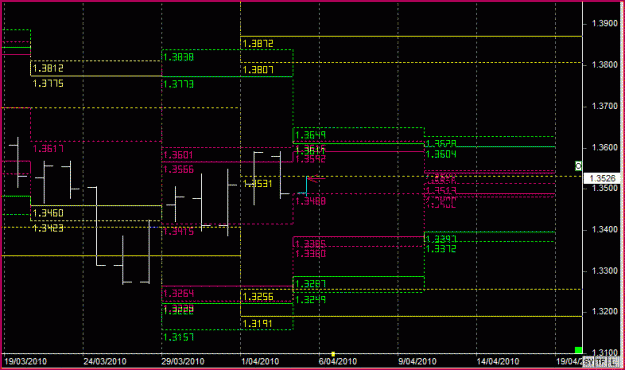Image resolution: width=625 pixels, height=370 pixels.
Task: Click the magenta 1.3566 level label
Action: click(179, 169)
